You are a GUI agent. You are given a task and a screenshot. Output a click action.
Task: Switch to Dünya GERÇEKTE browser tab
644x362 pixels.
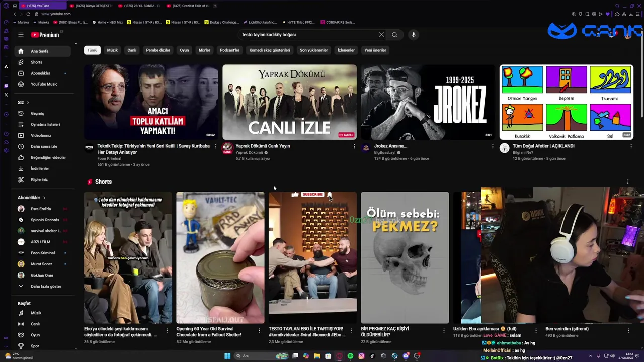coord(90,6)
